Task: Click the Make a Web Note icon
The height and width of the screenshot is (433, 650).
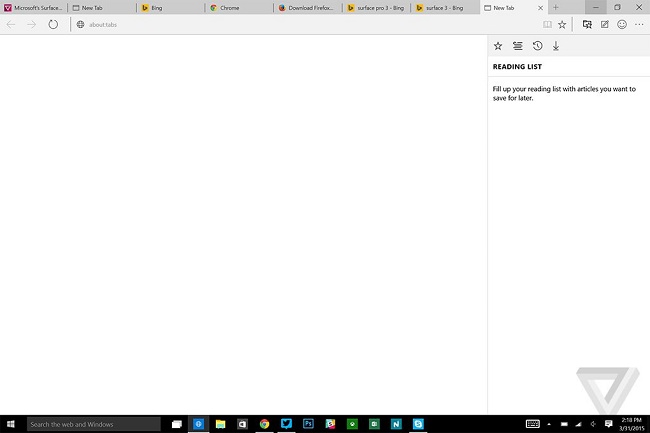Action: [x=604, y=24]
